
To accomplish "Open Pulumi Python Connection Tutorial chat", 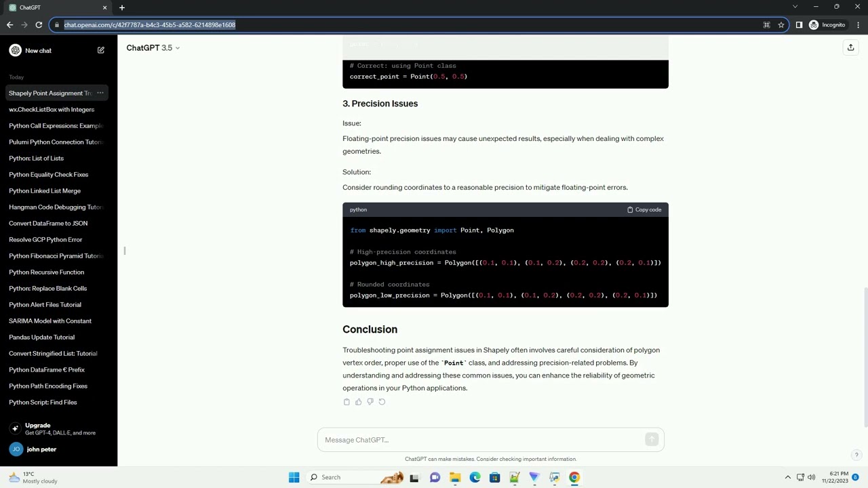I will tap(58, 142).
